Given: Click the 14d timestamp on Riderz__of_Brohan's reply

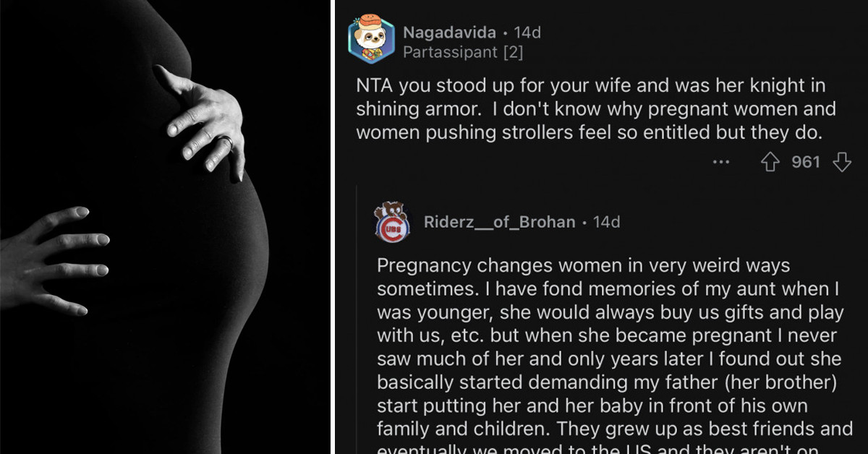Looking at the screenshot, I should 608,223.
